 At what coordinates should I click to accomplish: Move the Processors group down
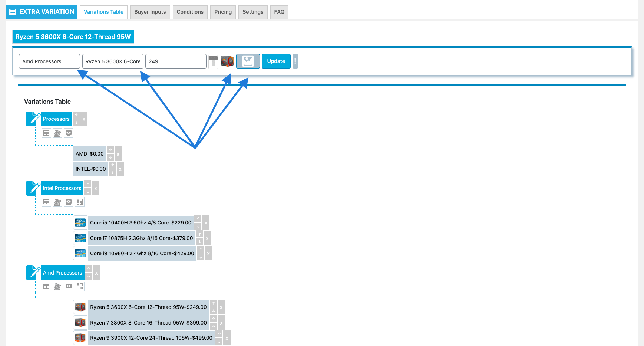(x=76, y=123)
